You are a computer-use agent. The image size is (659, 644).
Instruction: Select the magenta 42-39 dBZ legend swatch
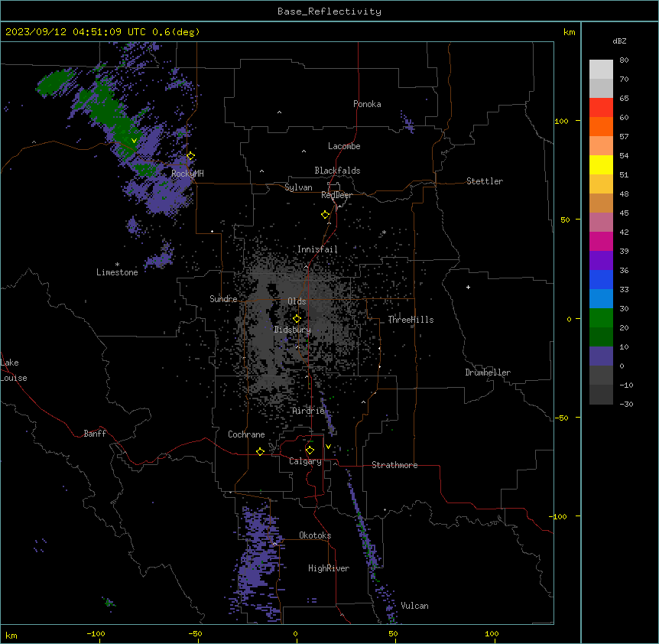click(x=601, y=242)
